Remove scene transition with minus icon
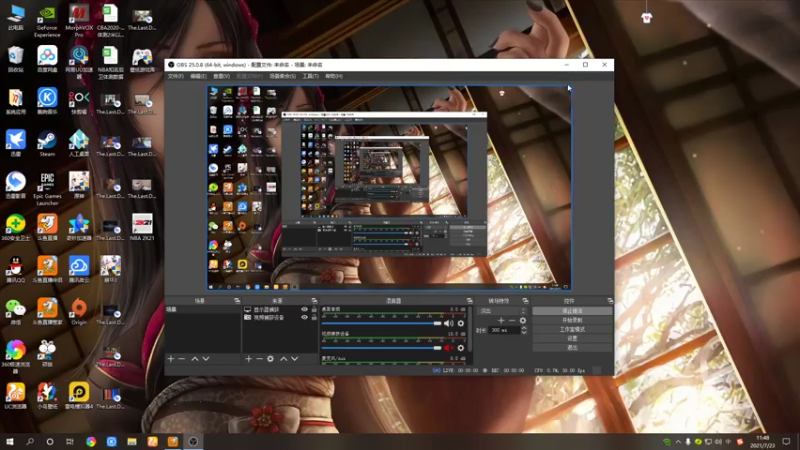Viewport: 800px width, 450px height. (x=512, y=320)
